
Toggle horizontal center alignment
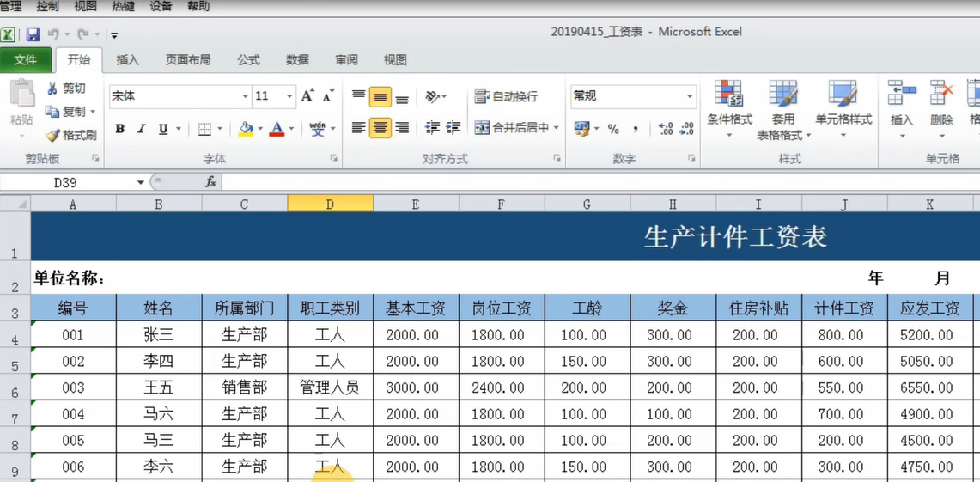(x=380, y=128)
